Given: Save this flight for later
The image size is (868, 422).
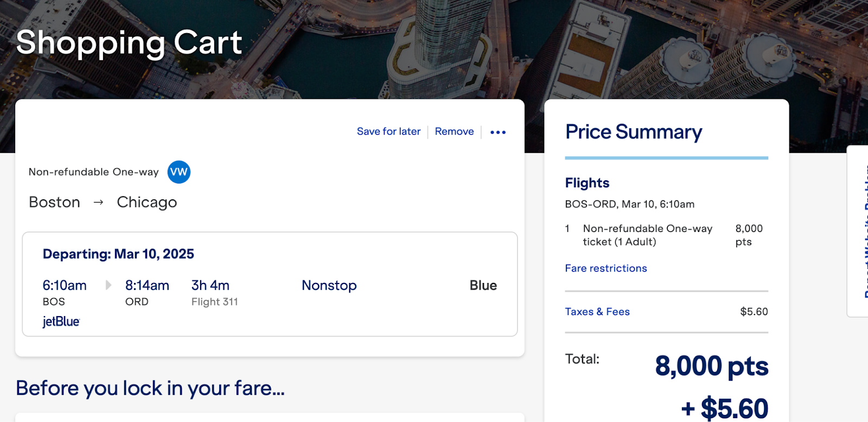Looking at the screenshot, I should click(x=388, y=131).
